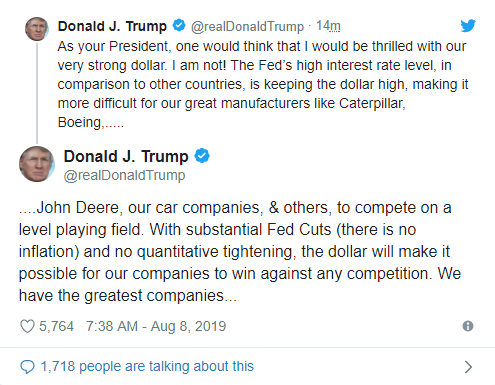Click the 14m timestamp link
Viewport: 495px width, 385px height.
coord(328,26)
